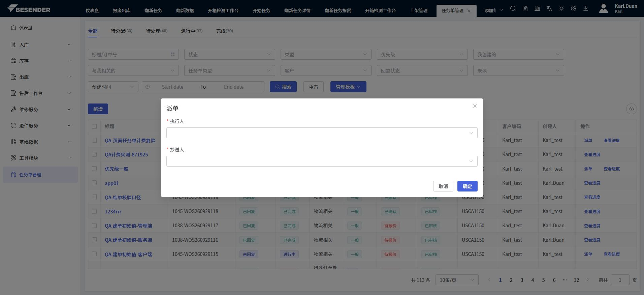Open the 10条/页 page size dropdown
This screenshot has height=295, width=644.
point(457,280)
